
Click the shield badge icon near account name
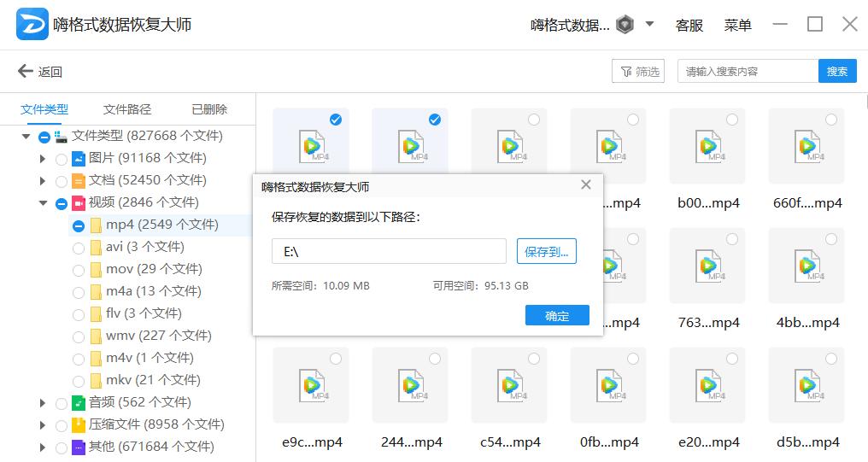[625, 25]
